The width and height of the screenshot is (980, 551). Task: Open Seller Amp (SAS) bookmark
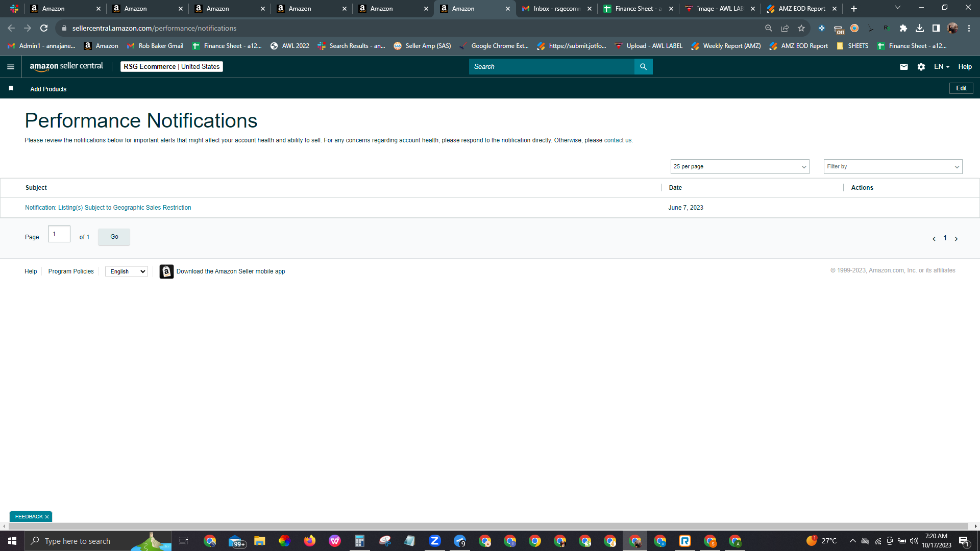(x=423, y=46)
